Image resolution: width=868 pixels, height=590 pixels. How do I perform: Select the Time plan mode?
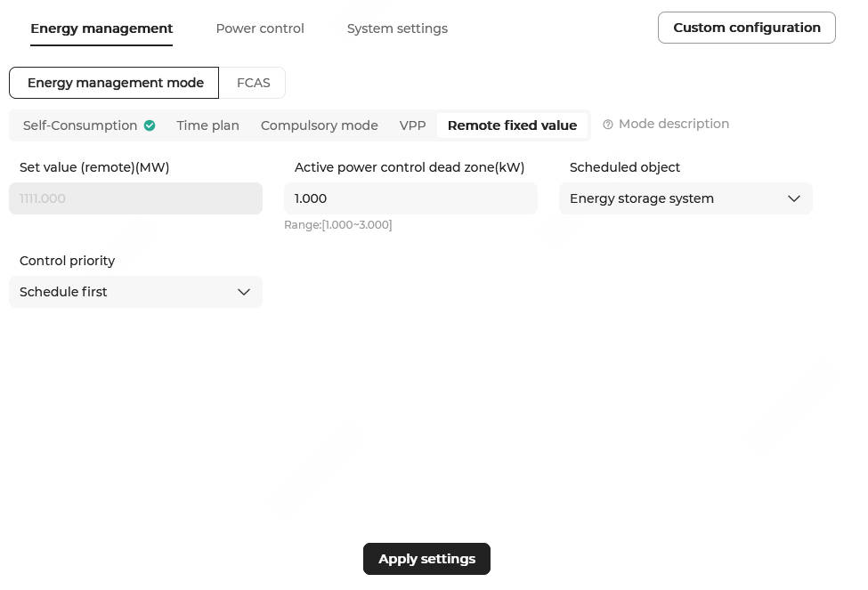[207, 125]
